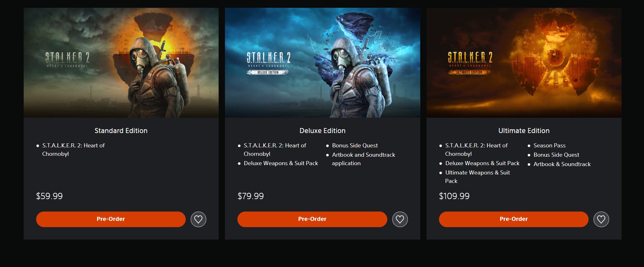
Task: Select the $59.99 price label
Action: 50,196
